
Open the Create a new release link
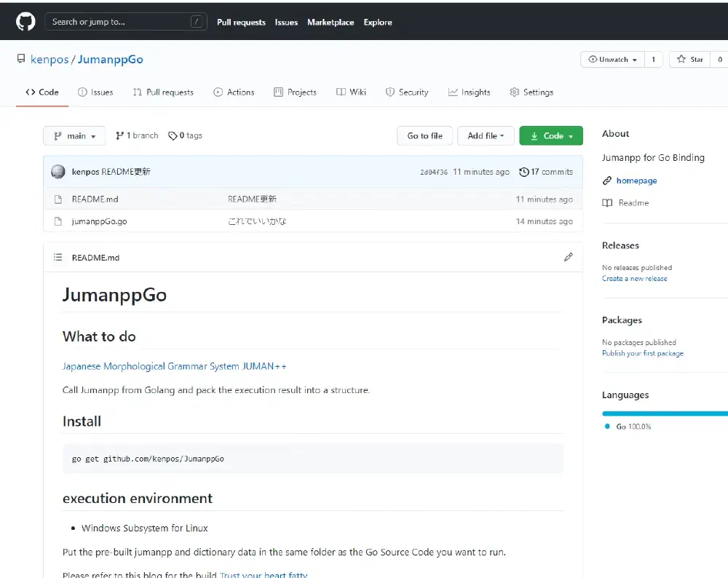tap(635, 279)
